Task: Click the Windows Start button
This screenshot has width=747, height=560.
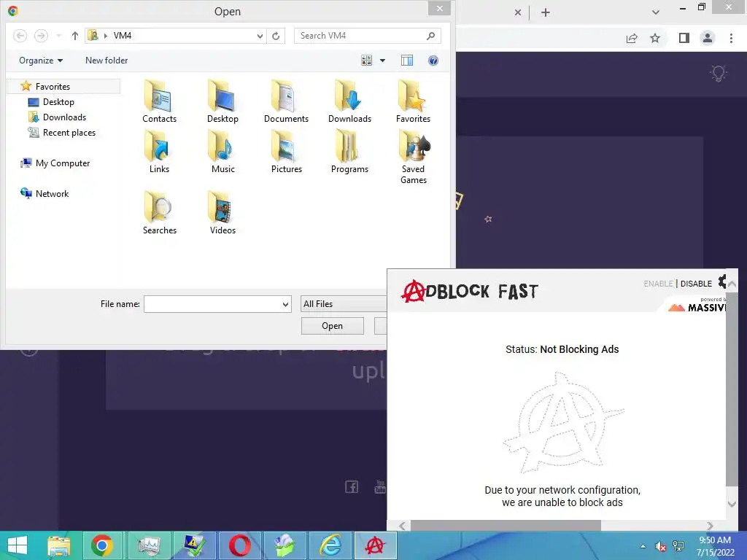Action: 18,545
